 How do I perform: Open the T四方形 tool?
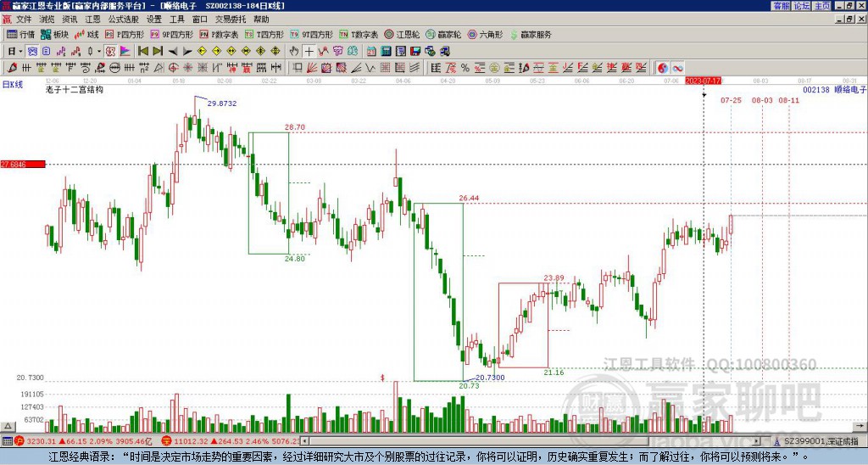tap(264, 34)
